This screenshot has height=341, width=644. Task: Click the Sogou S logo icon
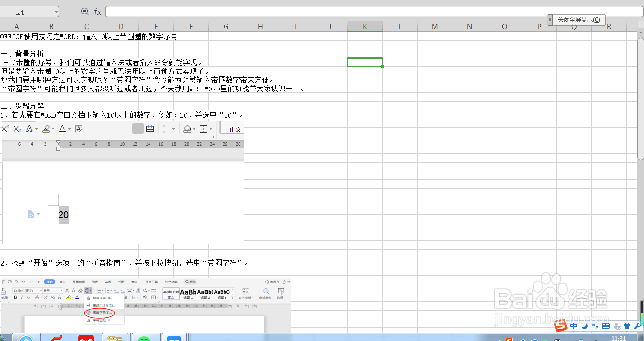pyautogui.click(x=561, y=326)
